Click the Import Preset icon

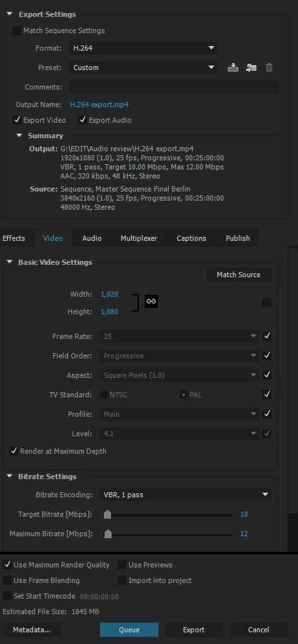click(251, 68)
